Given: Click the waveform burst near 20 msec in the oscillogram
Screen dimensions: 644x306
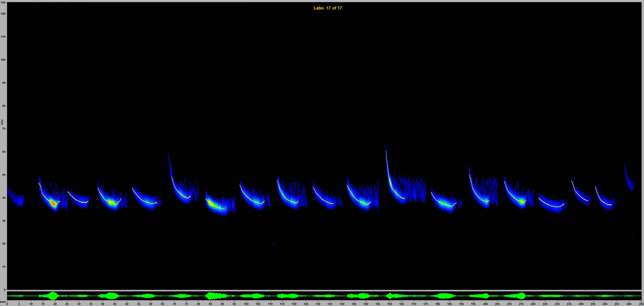Looking at the screenshot, I should pyautogui.click(x=52, y=296).
